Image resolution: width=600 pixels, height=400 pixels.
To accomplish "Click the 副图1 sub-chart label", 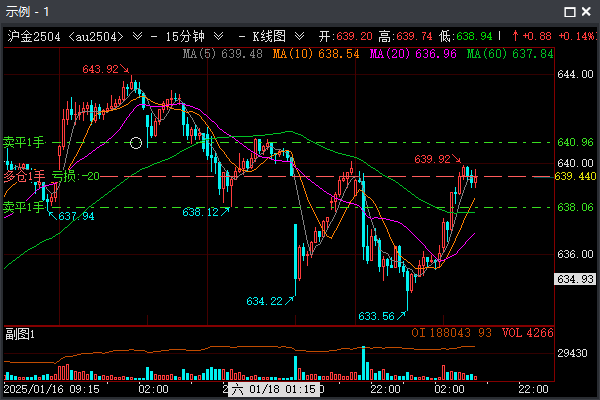I will click(x=20, y=333).
